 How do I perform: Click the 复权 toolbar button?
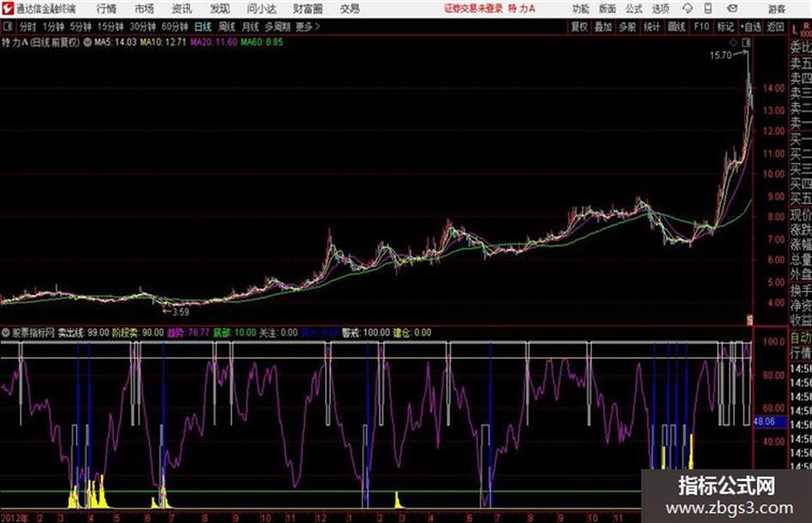click(x=579, y=27)
